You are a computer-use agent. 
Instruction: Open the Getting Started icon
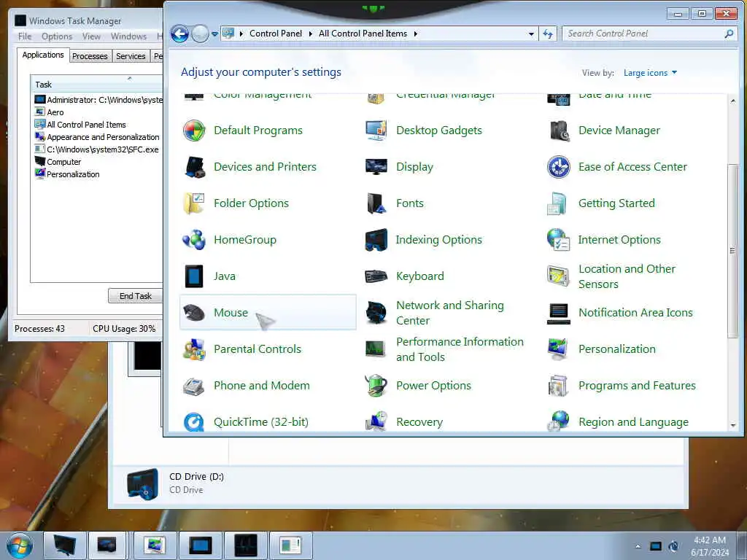[558, 203]
